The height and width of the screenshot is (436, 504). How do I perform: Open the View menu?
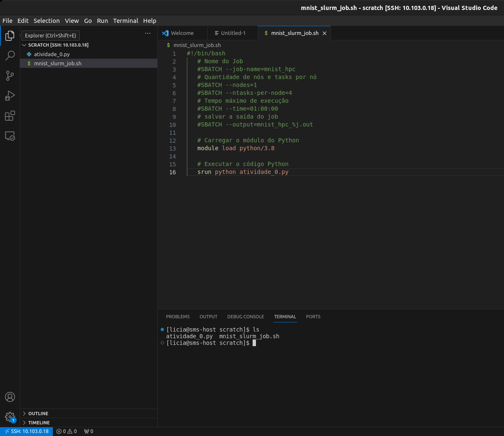coord(72,21)
